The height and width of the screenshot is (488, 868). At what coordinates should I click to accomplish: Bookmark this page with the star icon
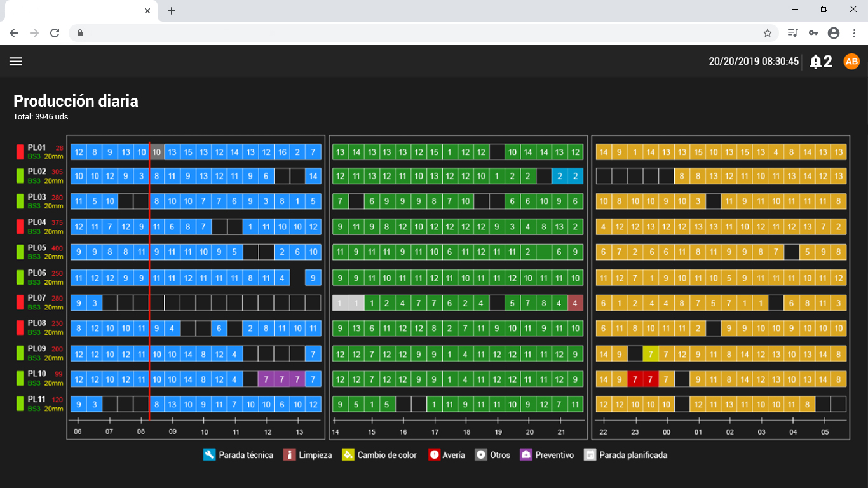(768, 33)
